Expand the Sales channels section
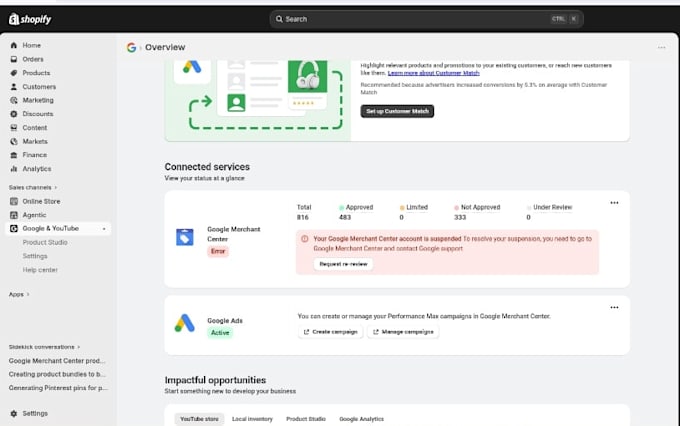The height and width of the screenshot is (426, 680). coord(33,187)
